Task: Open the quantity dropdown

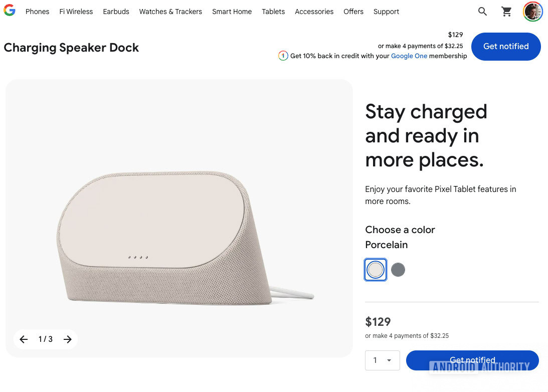Action: coord(382,360)
